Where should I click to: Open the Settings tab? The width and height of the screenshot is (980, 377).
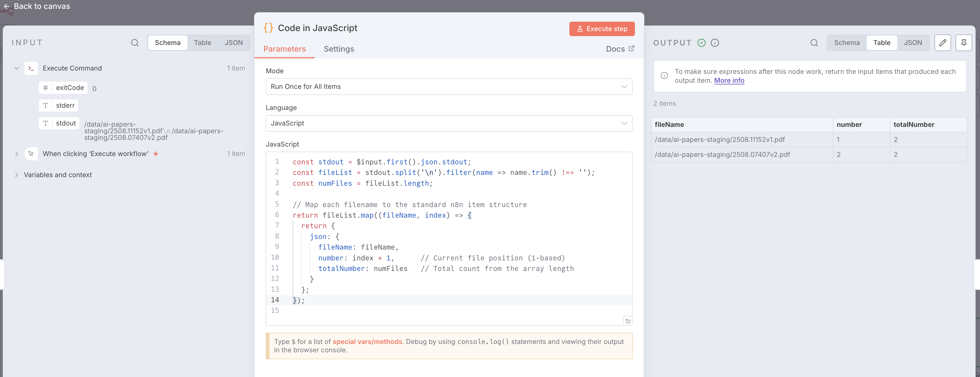[339, 49]
